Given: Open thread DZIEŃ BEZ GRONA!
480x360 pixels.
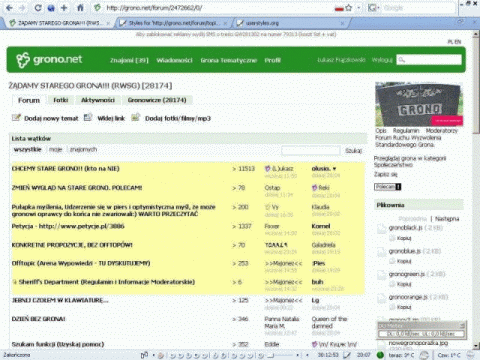Looking at the screenshot, I should pyautogui.click(x=39, y=319).
